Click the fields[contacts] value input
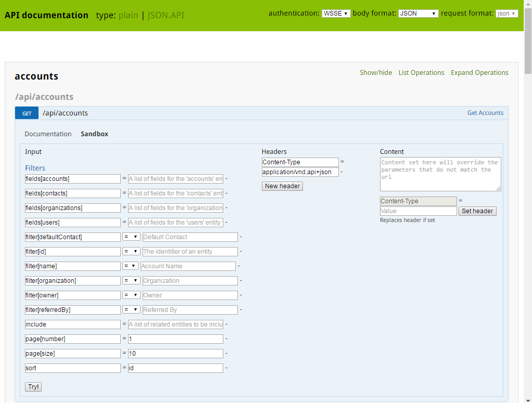The height and width of the screenshot is (403, 532). 175,193
